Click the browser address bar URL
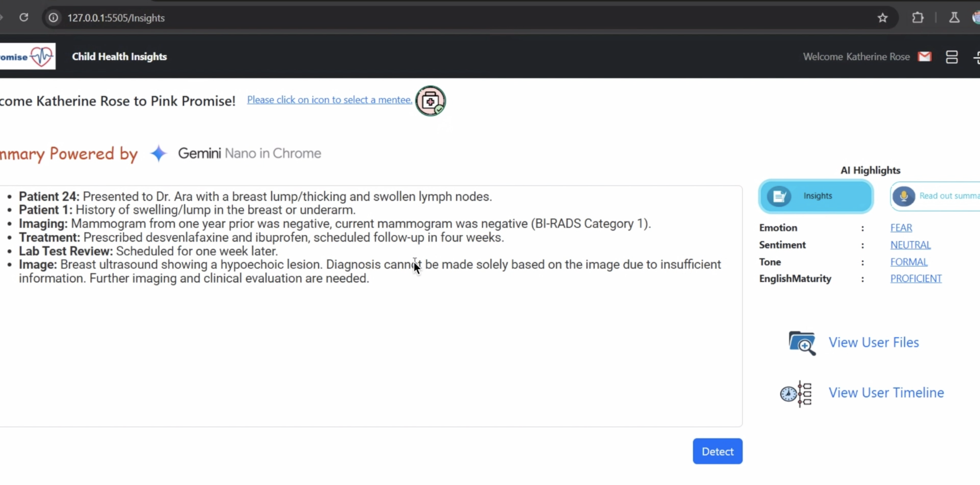 tap(116, 18)
